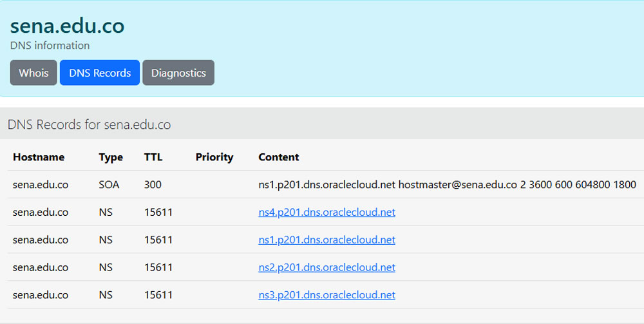Open the Whois tab

pyautogui.click(x=33, y=73)
